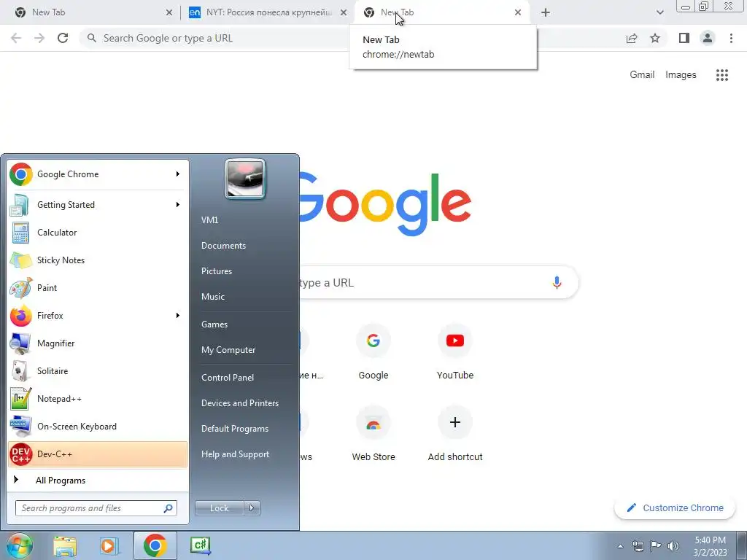Launch Sticky Notes
Image resolution: width=747 pixels, height=560 pixels.
pos(98,260)
